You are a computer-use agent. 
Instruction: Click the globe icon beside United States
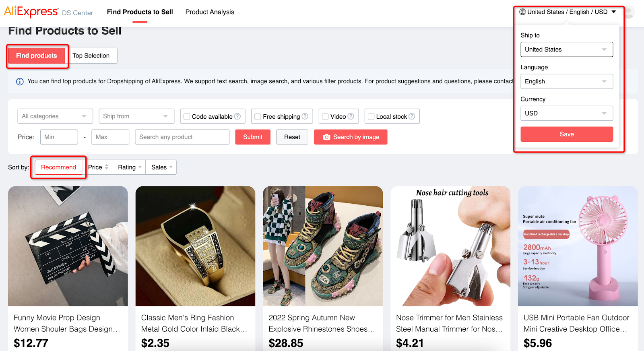click(x=522, y=12)
